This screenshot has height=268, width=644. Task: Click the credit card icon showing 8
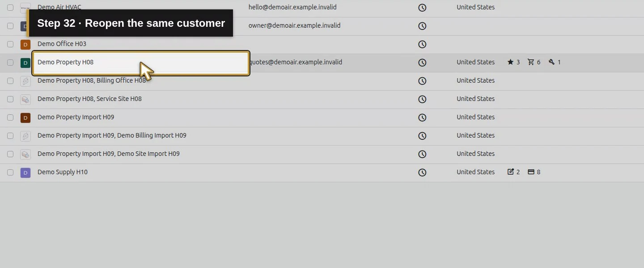(531, 172)
